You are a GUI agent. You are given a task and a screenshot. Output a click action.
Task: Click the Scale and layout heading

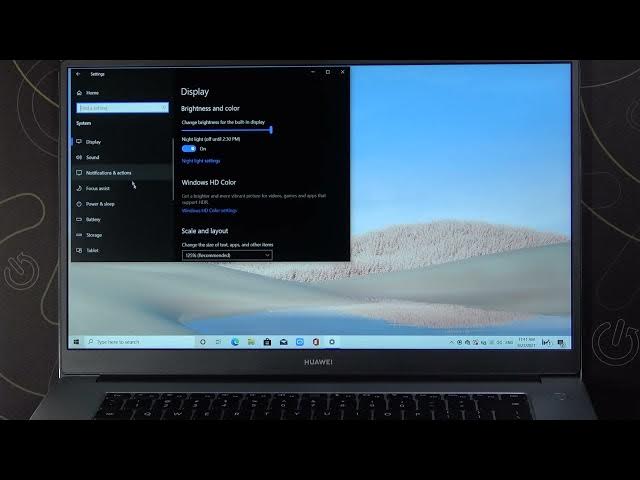tap(205, 231)
